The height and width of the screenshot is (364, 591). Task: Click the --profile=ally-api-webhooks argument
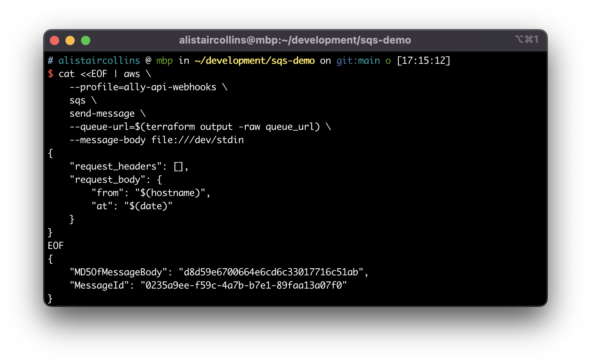[143, 87]
